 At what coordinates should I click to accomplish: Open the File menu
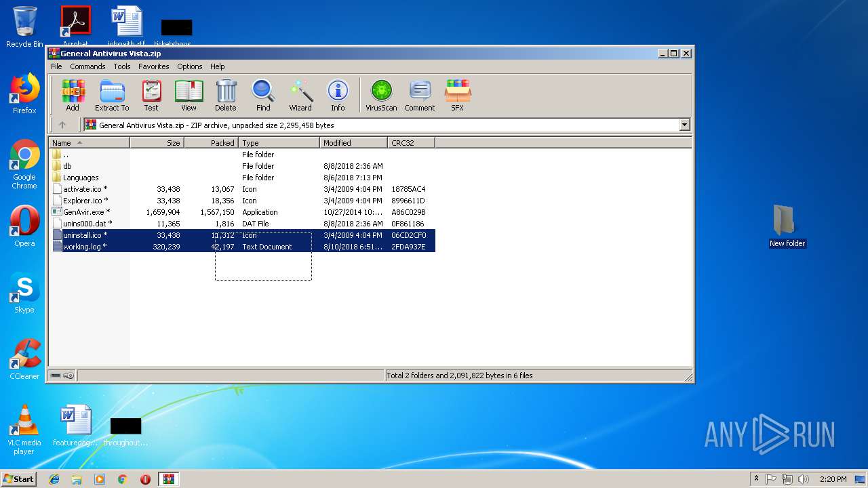(56, 66)
